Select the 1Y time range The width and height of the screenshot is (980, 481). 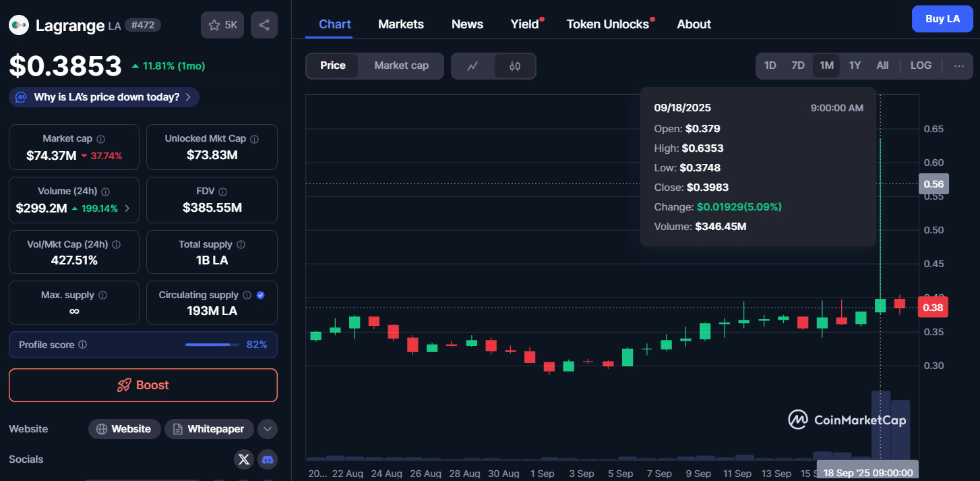point(855,65)
